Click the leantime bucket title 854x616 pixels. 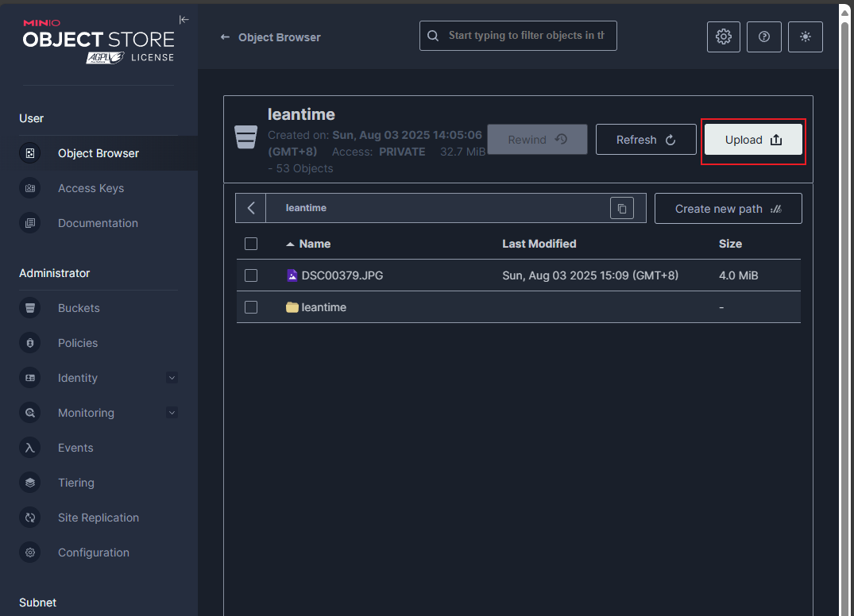tap(301, 114)
